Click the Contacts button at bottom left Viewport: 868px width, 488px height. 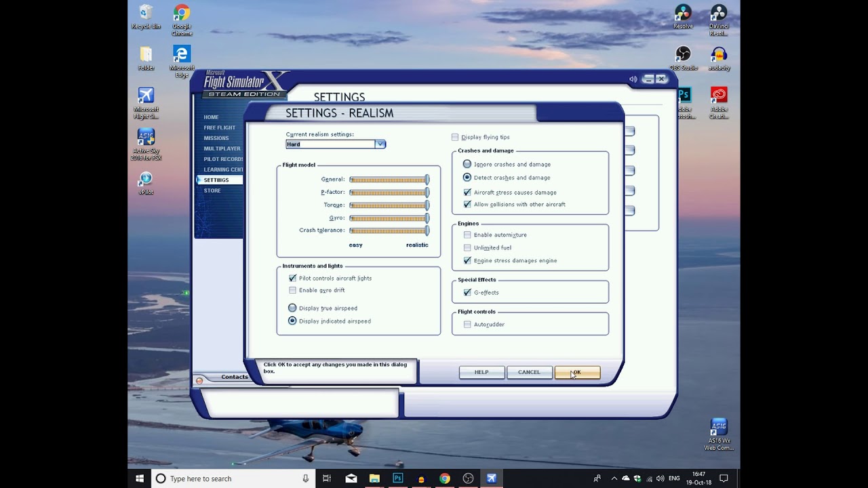coord(234,377)
